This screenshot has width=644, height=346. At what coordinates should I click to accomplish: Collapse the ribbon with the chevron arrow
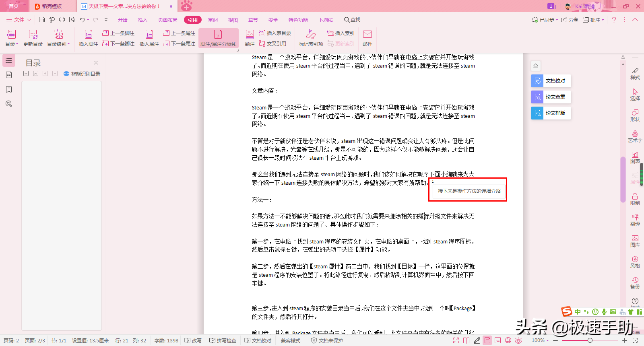pos(635,20)
